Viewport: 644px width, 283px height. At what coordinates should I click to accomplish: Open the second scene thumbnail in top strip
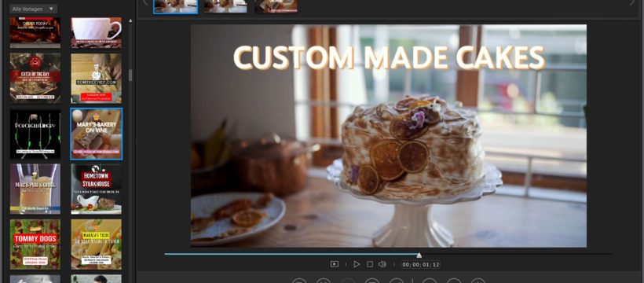pyautogui.click(x=226, y=6)
